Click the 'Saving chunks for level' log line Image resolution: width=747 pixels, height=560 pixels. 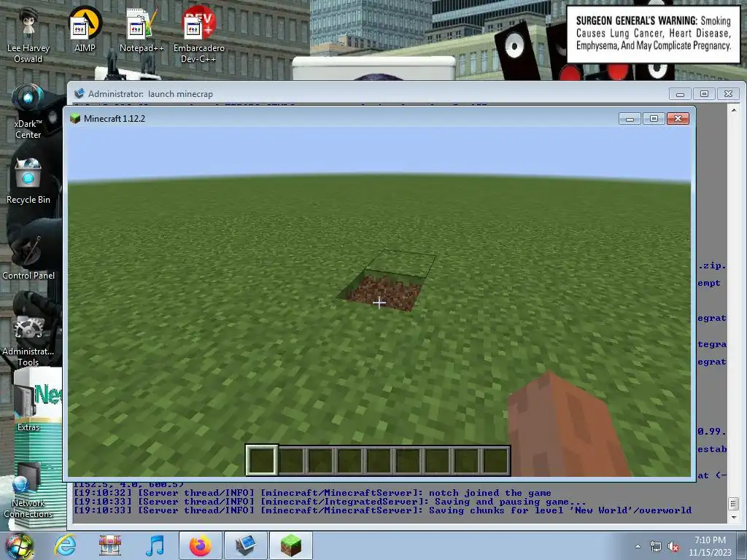point(382,510)
